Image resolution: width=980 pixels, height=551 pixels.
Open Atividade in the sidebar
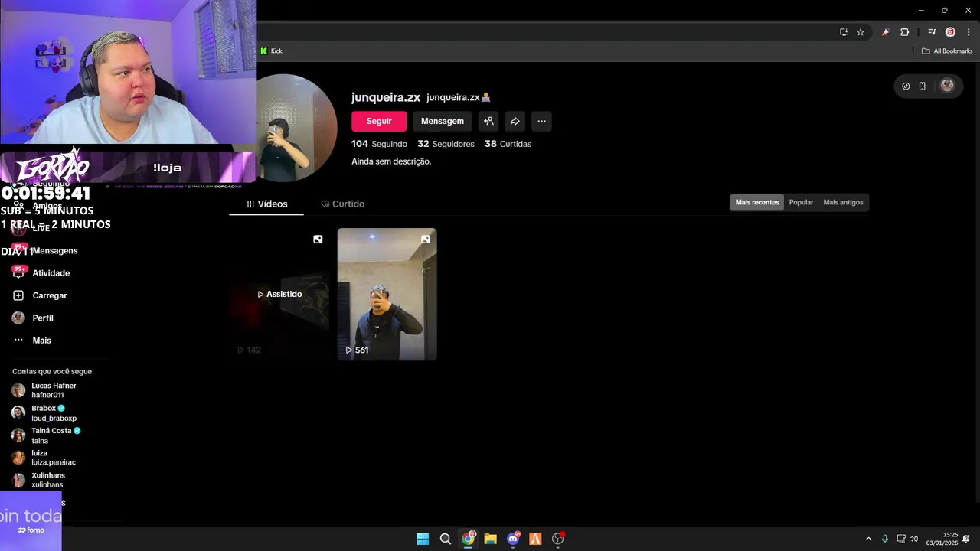[51, 273]
